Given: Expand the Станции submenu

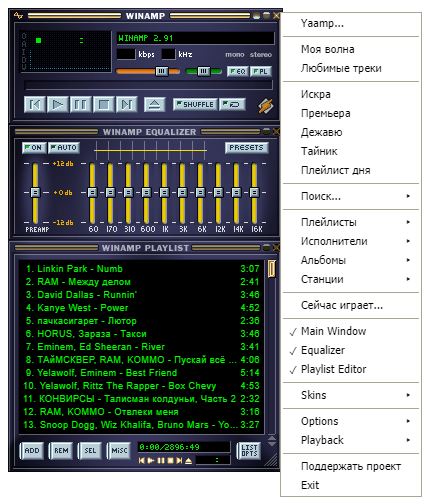Looking at the screenshot, I should (x=351, y=279).
